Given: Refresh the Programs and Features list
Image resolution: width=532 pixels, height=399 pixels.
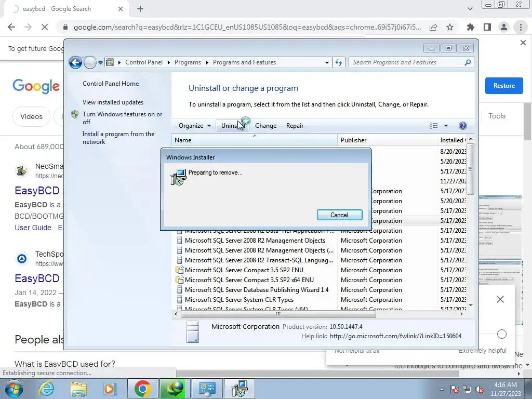Looking at the screenshot, I should [x=339, y=62].
